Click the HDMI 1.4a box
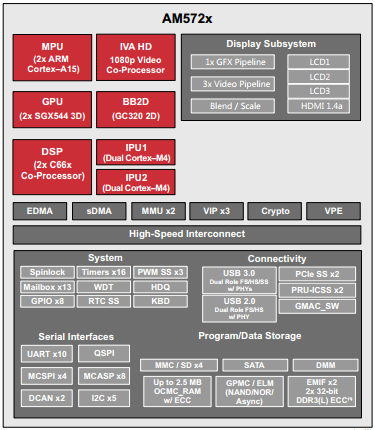This screenshot has height=430, width=375. click(319, 106)
